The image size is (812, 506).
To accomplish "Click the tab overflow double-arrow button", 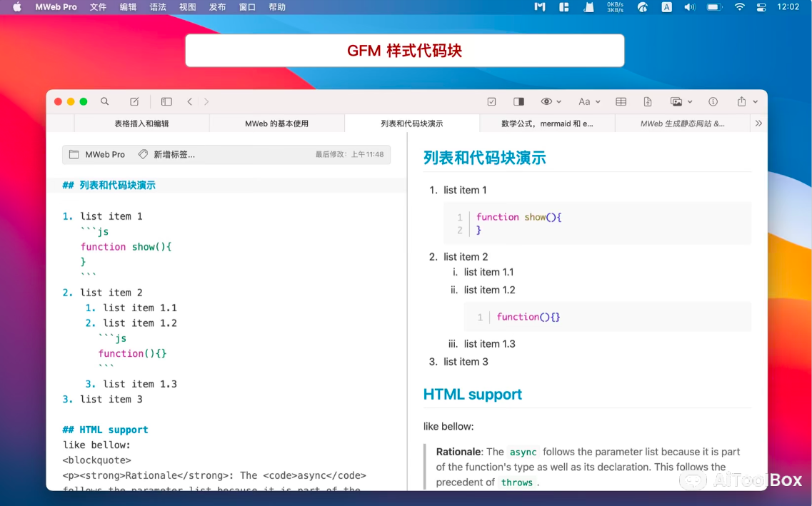I will [x=758, y=123].
